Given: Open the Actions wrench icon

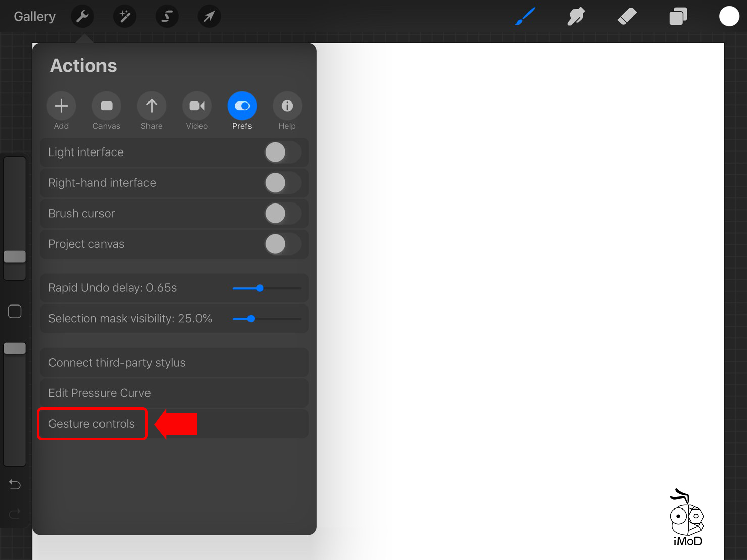Looking at the screenshot, I should (82, 17).
